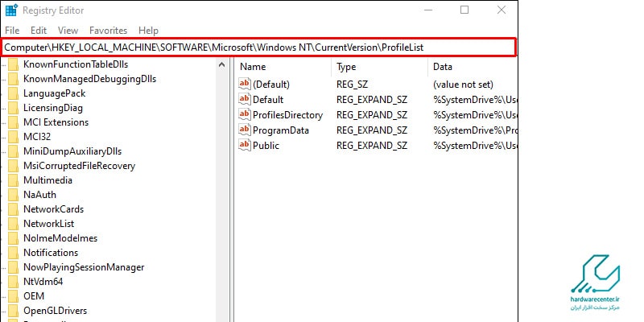Open the Edit menu
Image resolution: width=644 pixels, height=322 pixels.
pos(39,31)
